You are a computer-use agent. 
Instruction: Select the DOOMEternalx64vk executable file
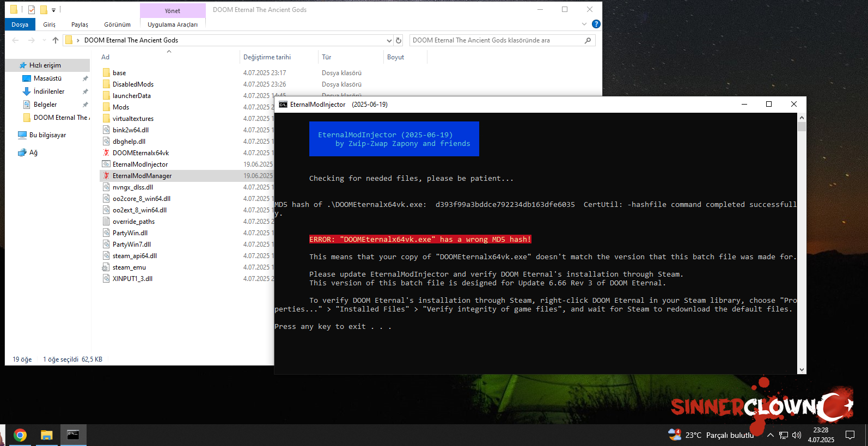tap(140, 153)
